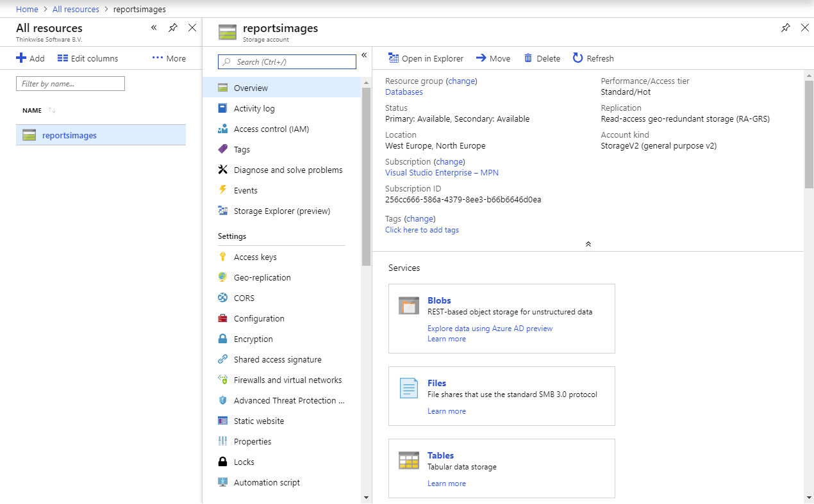Click the CORS icon
The image size is (814, 504).
pos(223,298)
